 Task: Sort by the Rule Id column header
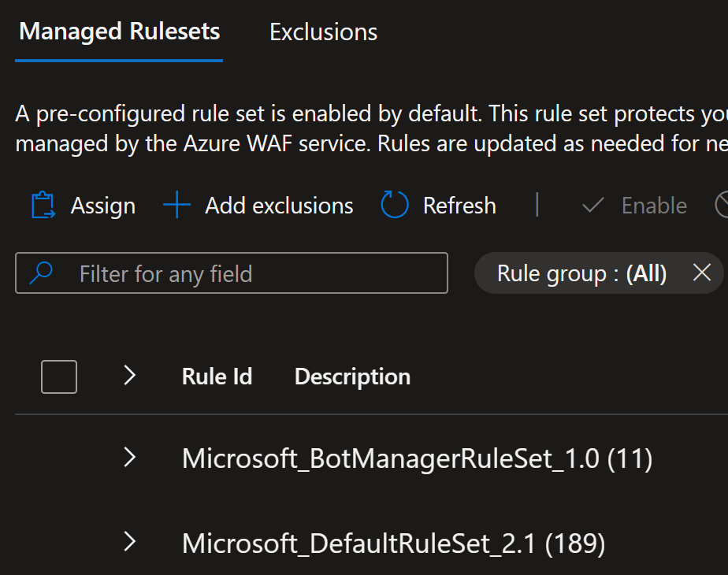point(217,377)
